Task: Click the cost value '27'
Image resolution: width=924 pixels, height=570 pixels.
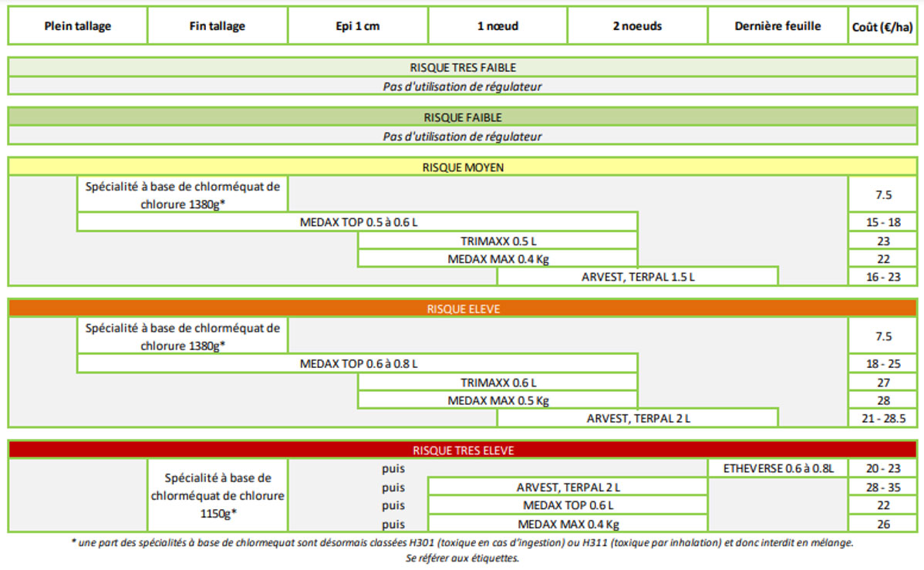Action: [x=883, y=383]
